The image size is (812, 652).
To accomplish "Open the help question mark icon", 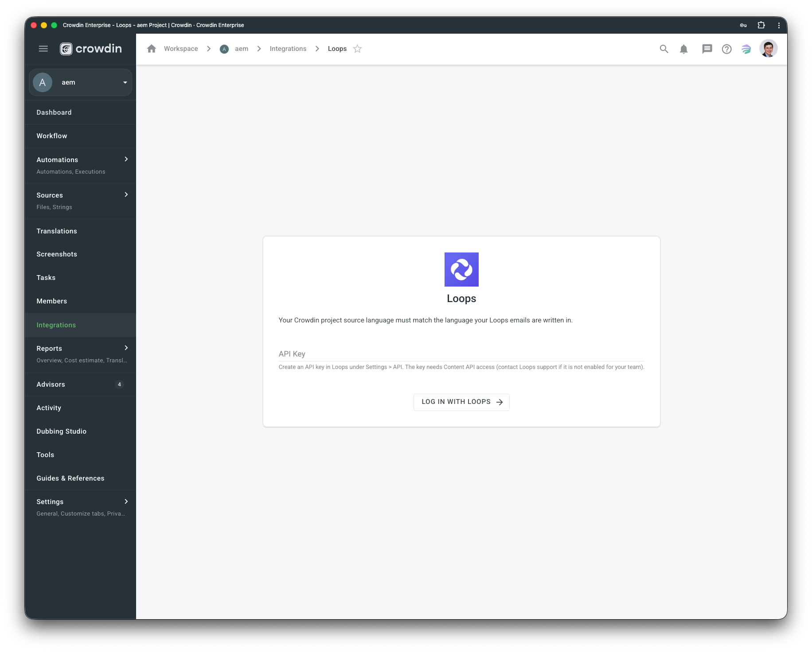I will (x=726, y=49).
